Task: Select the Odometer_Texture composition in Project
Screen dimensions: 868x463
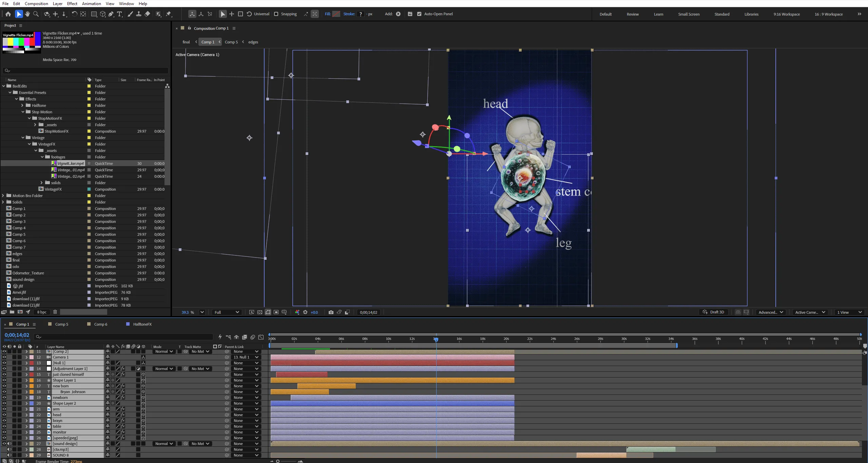Action: point(28,273)
